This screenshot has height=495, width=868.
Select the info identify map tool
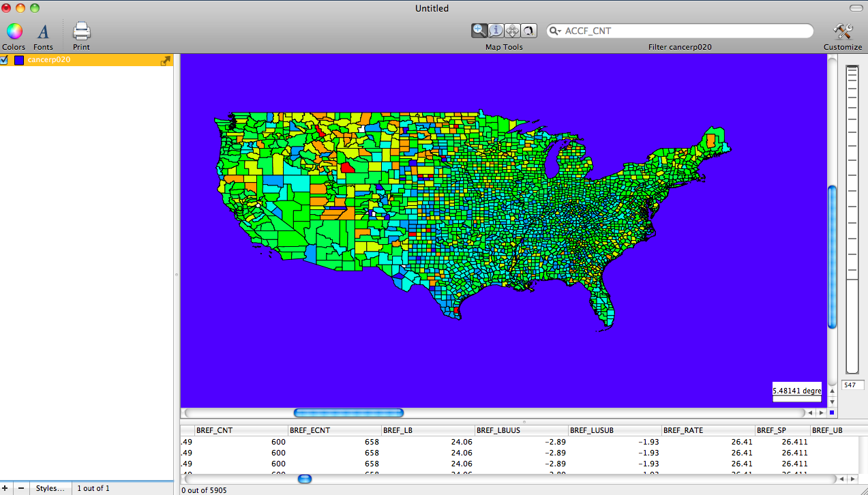point(496,31)
